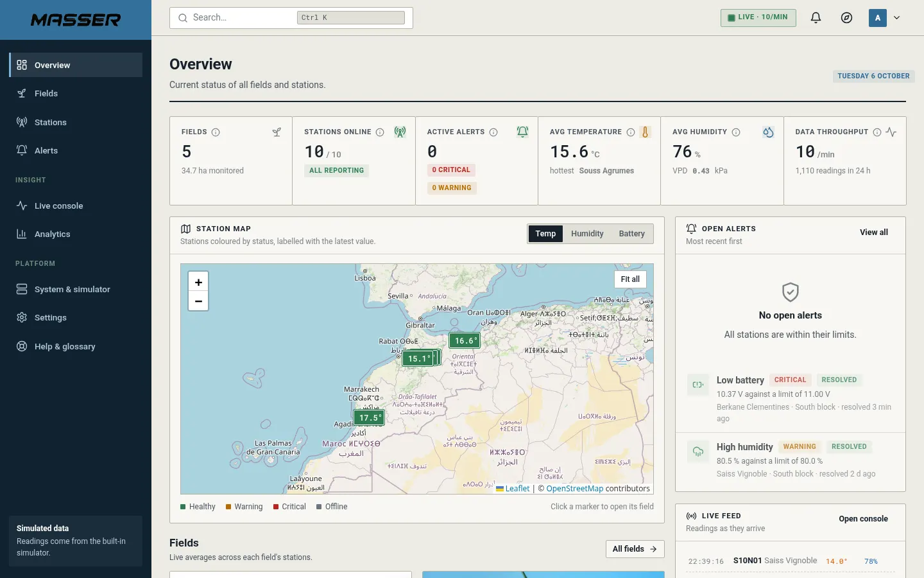Open notifications bell in top bar
The image size is (924, 578).
point(816,18)
